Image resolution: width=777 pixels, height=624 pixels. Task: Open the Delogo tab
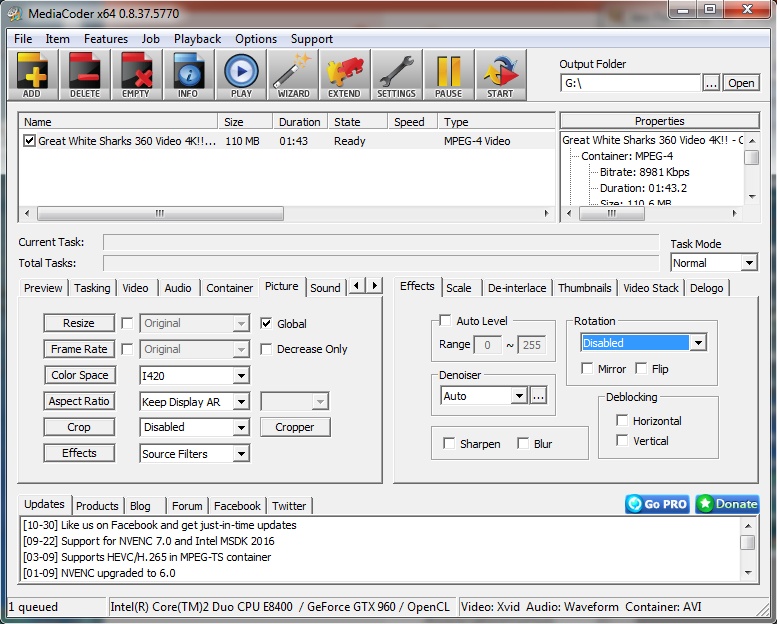pyautogui.click(x=707, y=288)
